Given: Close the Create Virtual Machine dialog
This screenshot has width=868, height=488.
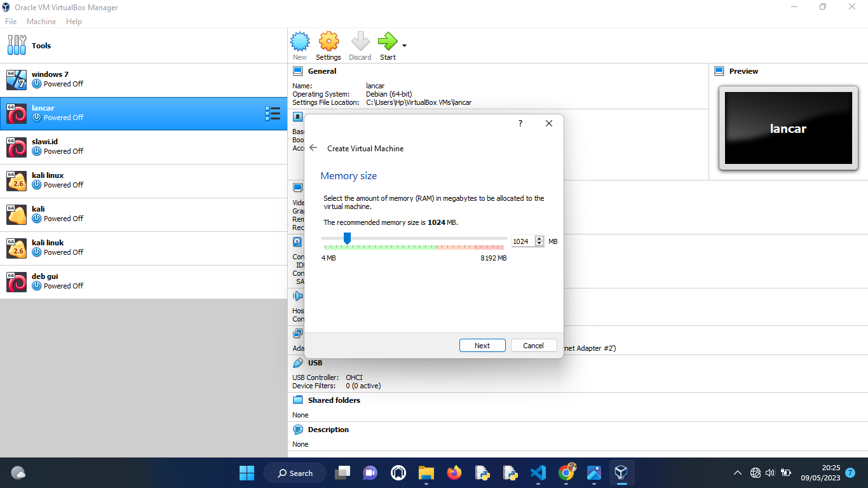Looking at the screenshot, I should point(549,123).
